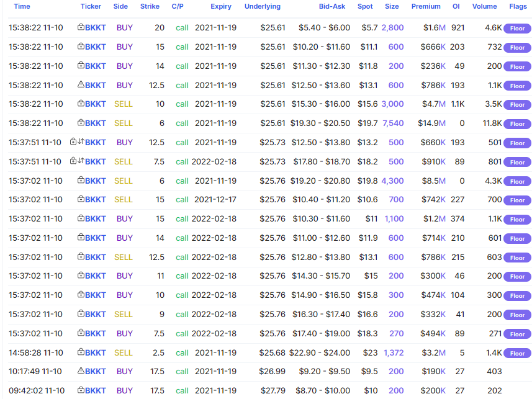Click the Premium column header

click(x=426, y=6)
